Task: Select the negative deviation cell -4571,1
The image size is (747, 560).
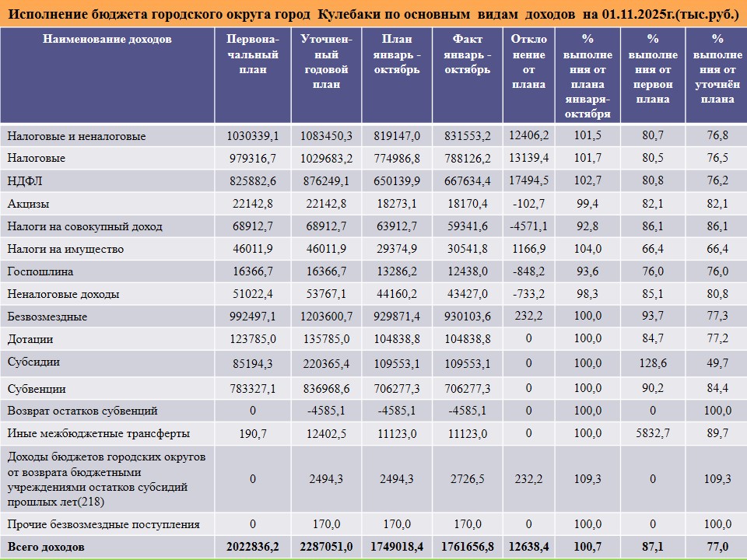Action: (x=528, y=226)
